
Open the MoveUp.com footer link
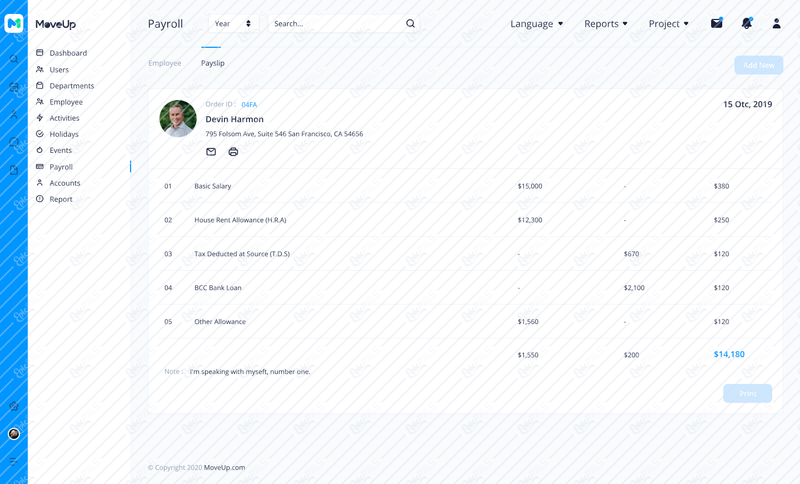click(x=224, y=467)
